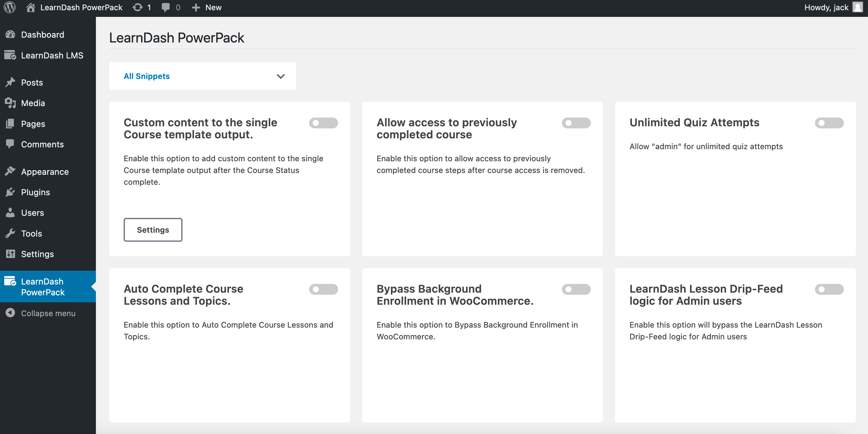The width and height of the screenshot is (868, 434).
Task: Click the "Unlimited Quiz Attempts" card title
Action: tap(694, 122)
